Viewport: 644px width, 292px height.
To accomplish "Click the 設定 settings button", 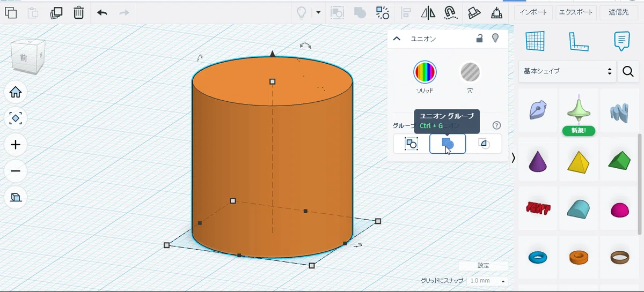I will [x=483, y=265].
